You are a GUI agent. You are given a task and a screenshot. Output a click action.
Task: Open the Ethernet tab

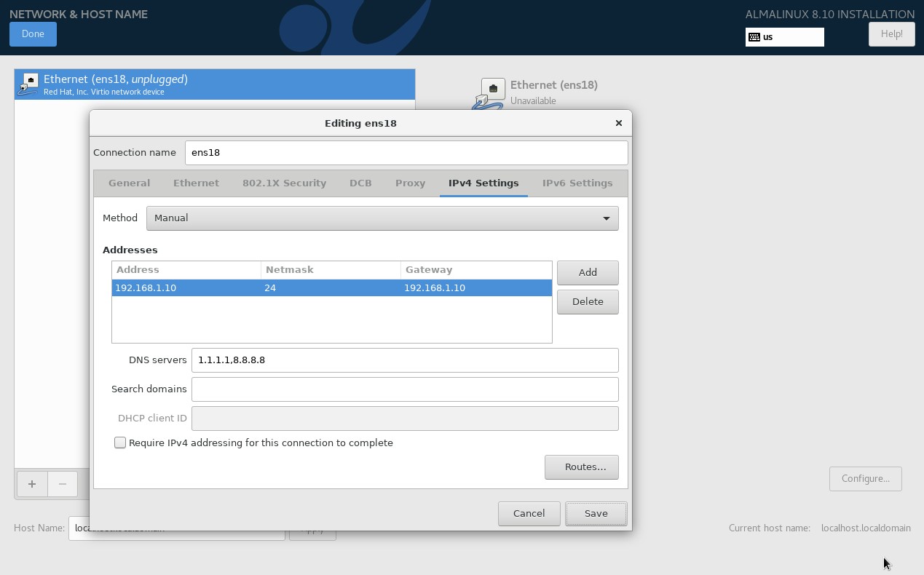coord(196,183)
